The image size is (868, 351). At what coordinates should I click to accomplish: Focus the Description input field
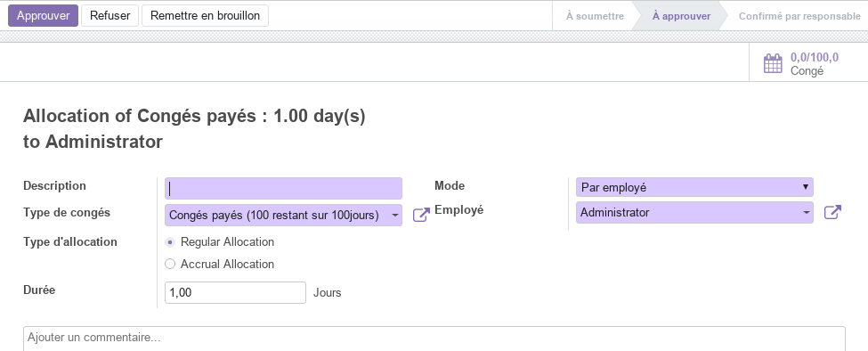coord(283,189)
